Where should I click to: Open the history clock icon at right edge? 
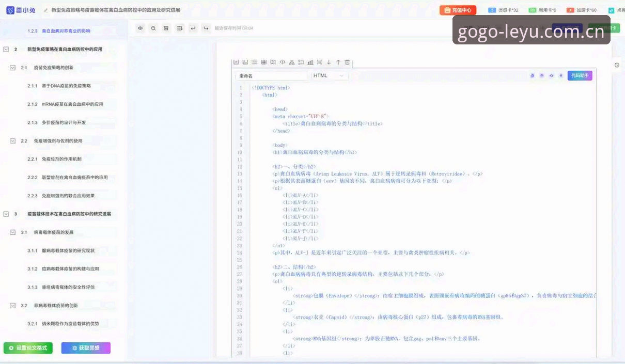click(x=617, y=65)
